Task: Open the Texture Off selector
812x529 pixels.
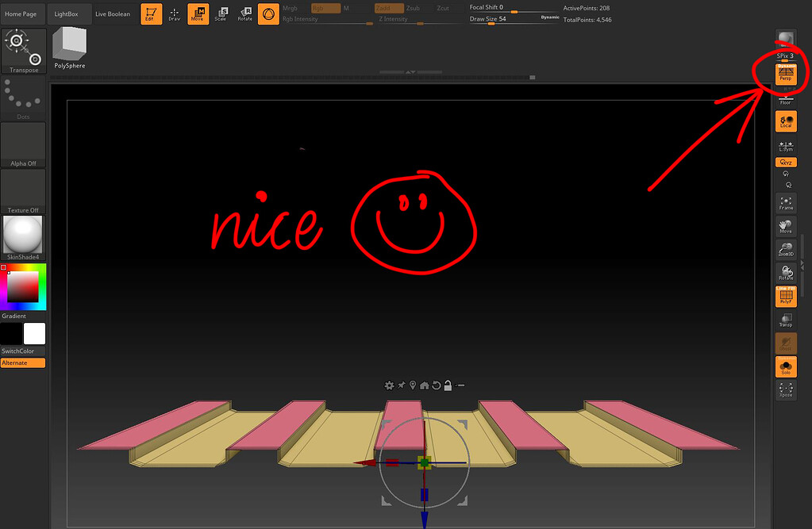Action: click(22, 189)
